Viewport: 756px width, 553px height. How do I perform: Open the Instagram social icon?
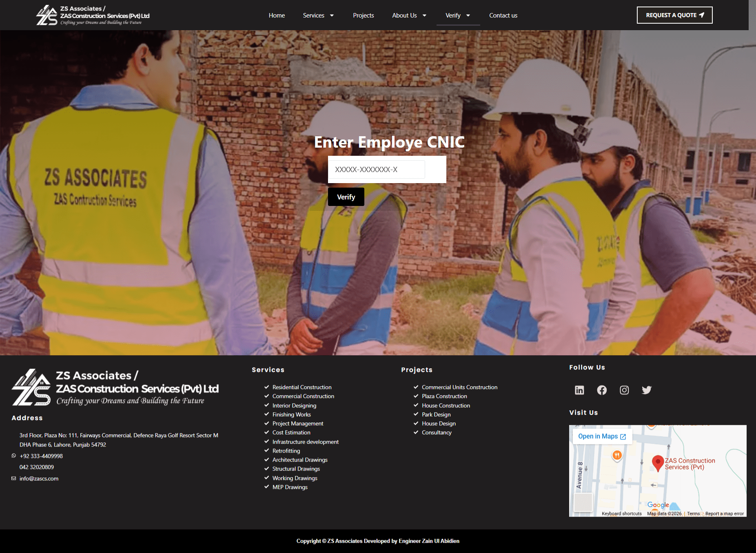[624, 390]
